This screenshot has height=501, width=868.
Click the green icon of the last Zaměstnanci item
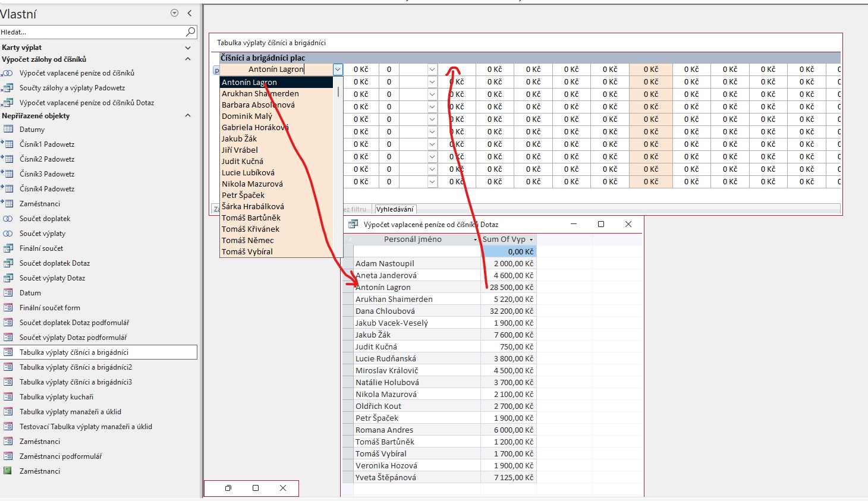8,471
